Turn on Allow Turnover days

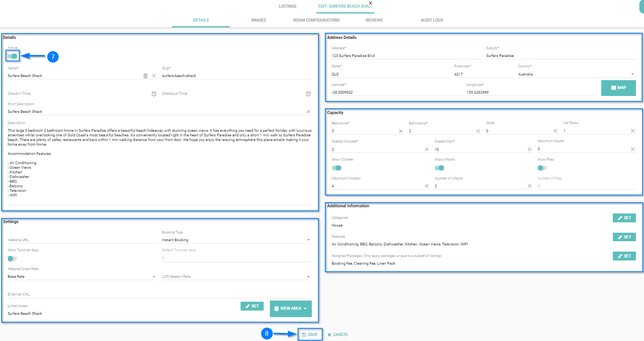[x=12, y=259]
